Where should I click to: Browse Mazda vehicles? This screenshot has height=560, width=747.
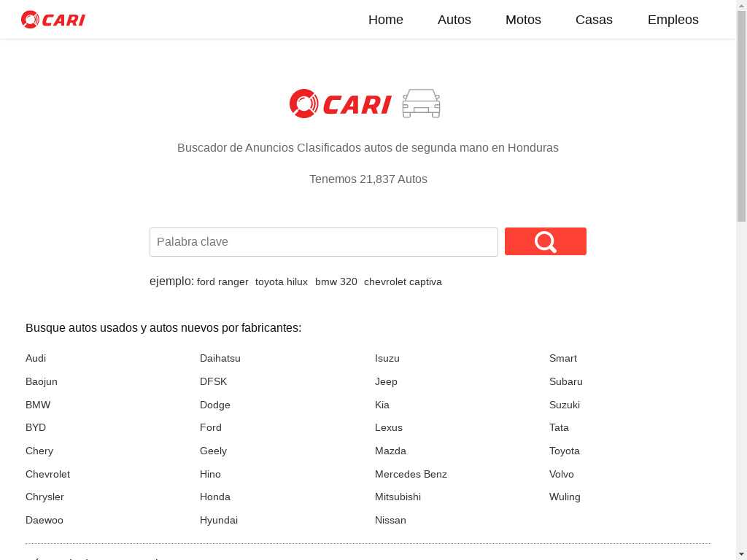[x=391, y=451]
